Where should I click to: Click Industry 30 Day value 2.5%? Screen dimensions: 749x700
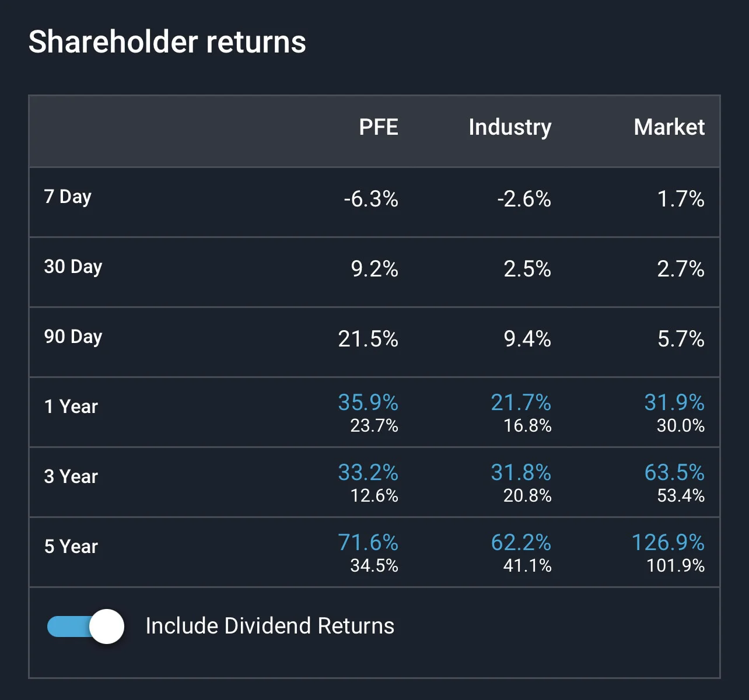(x=528, y=269)
